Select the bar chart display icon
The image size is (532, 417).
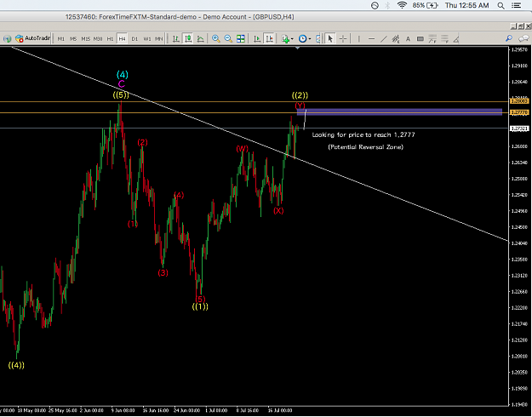[175, 39]
